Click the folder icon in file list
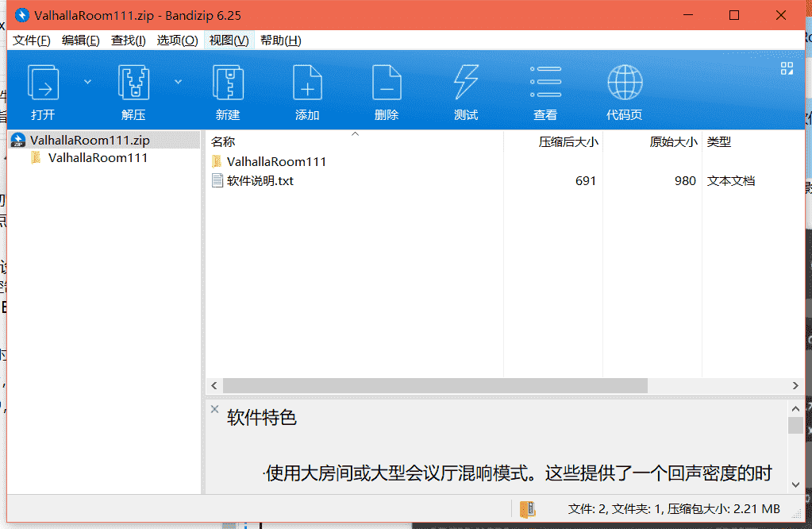 [217, 161]
